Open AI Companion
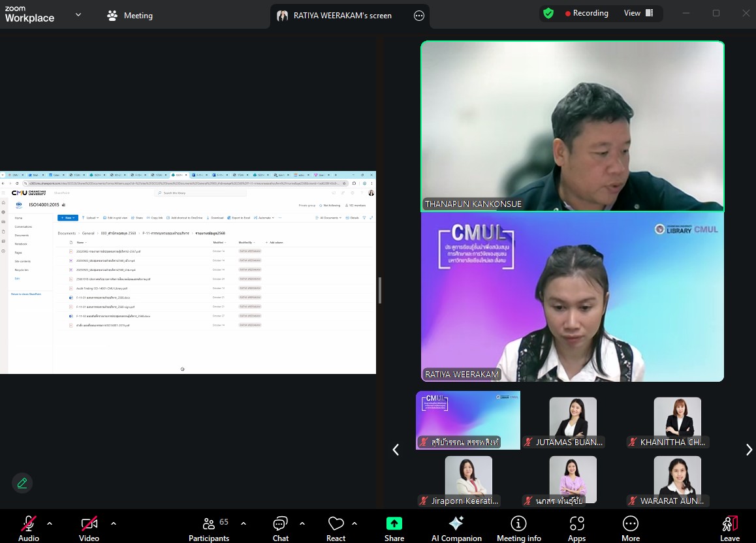 click(x=456, y=527)
